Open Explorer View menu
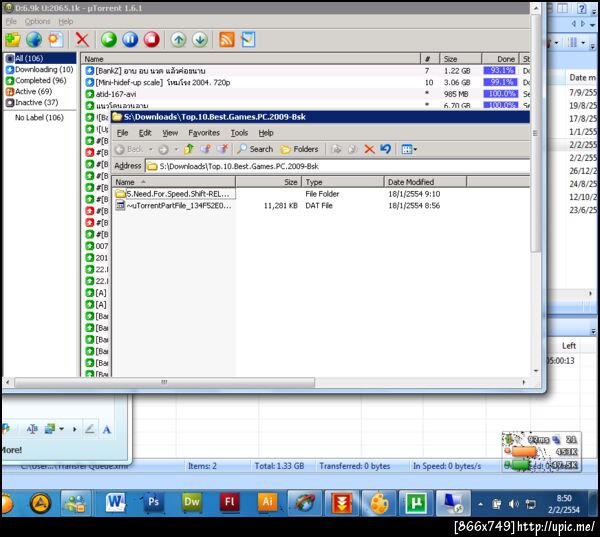This screenshot has width=600, height=537. coord(170,133)
